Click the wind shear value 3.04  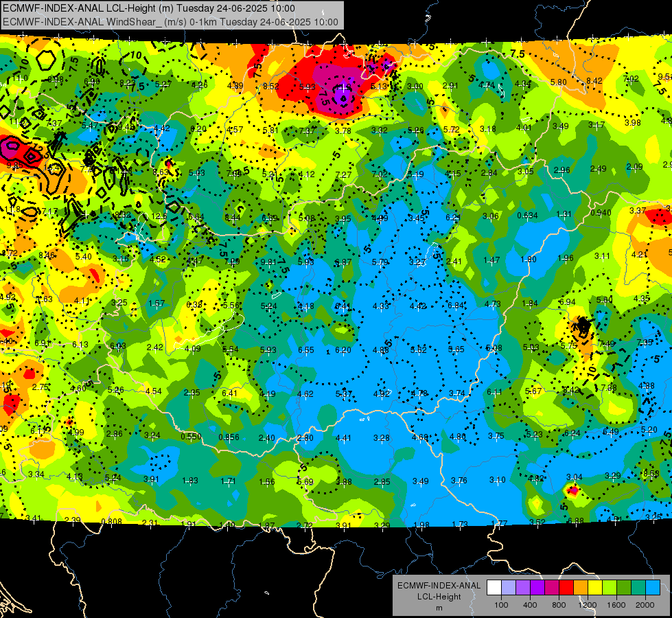[575, 477]
